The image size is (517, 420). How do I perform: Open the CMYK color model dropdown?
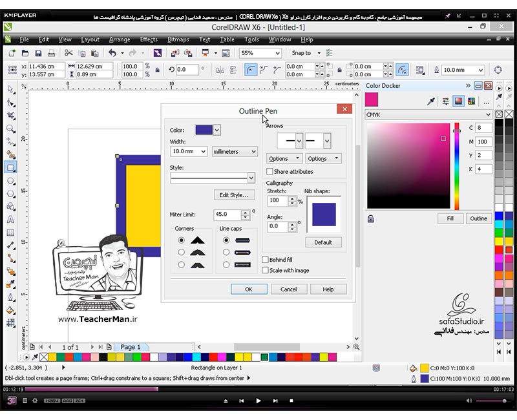pos(488,115)
